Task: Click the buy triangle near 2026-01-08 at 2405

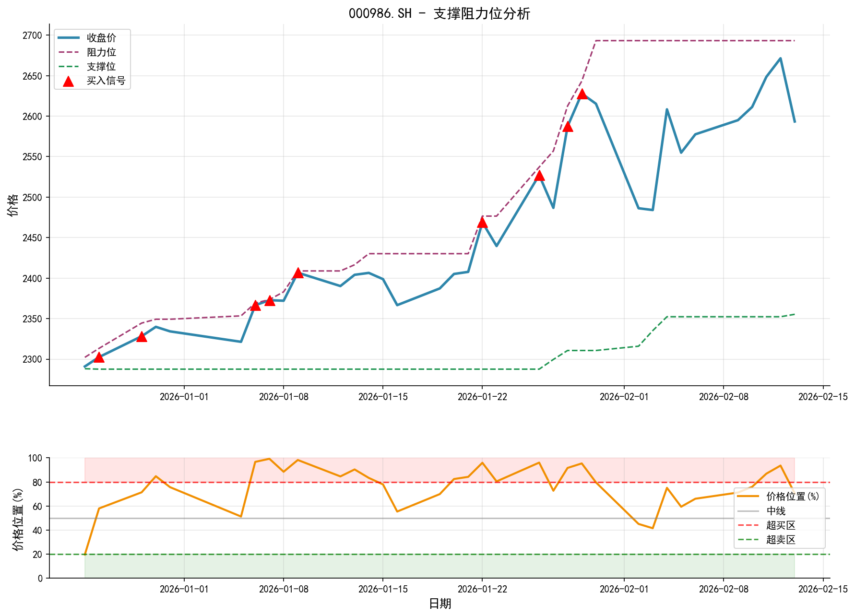Action: pyautogui.click(x=298, y=274)
